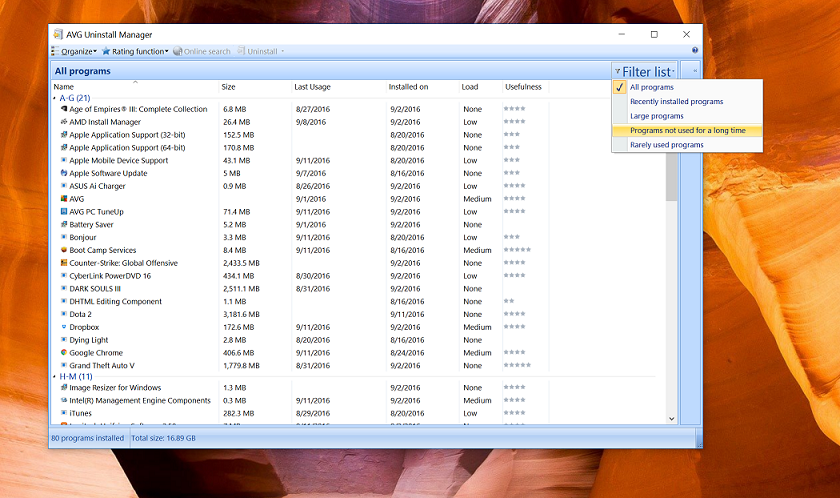Click Apple Application Support (64-bit) icon

point(64,147)
